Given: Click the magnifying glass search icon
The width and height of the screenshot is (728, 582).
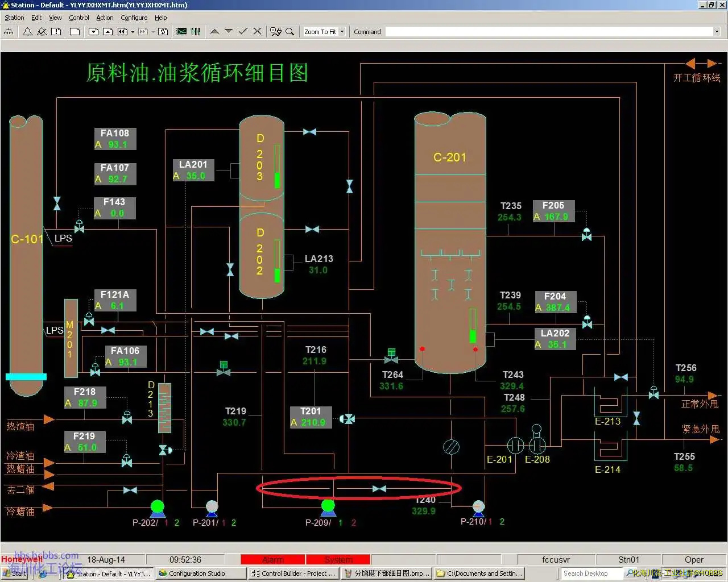Looking at the screenshot, I should click(x=290, y=32).
